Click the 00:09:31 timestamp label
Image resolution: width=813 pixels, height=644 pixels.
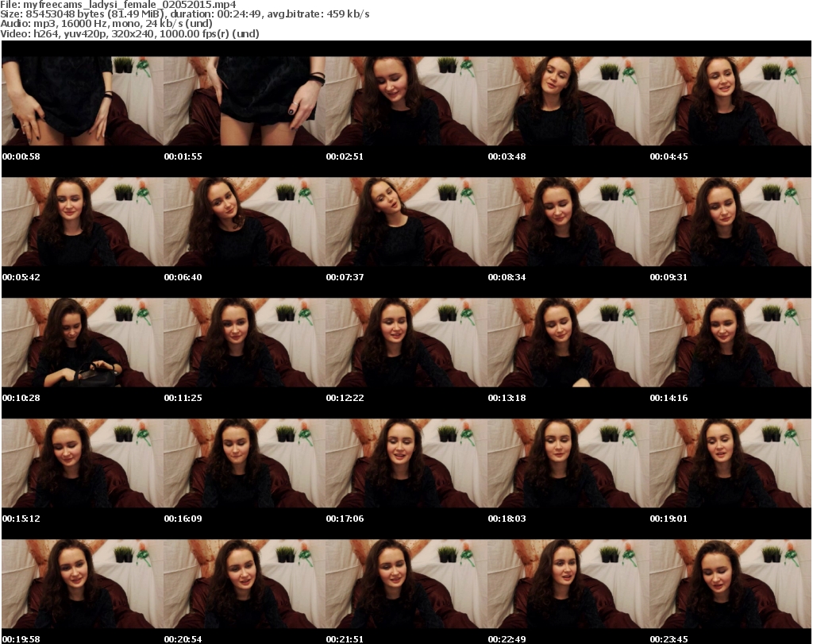point(669,277)
